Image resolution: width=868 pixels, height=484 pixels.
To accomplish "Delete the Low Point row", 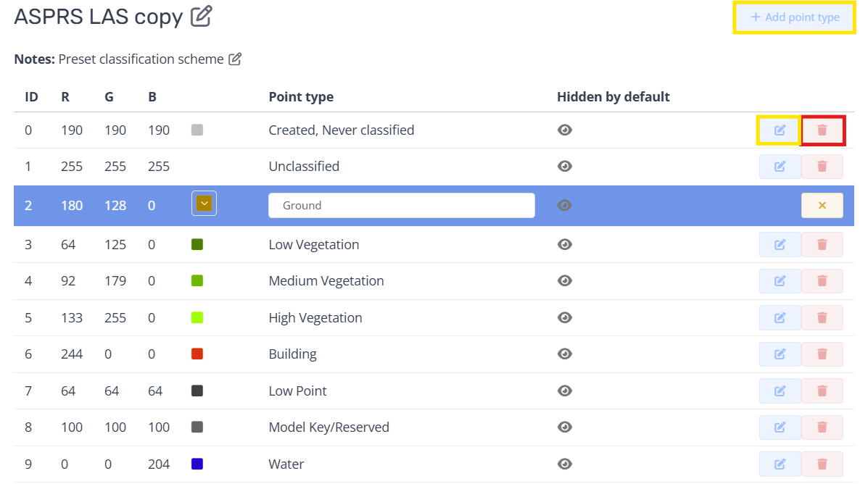I will [822, 391].
